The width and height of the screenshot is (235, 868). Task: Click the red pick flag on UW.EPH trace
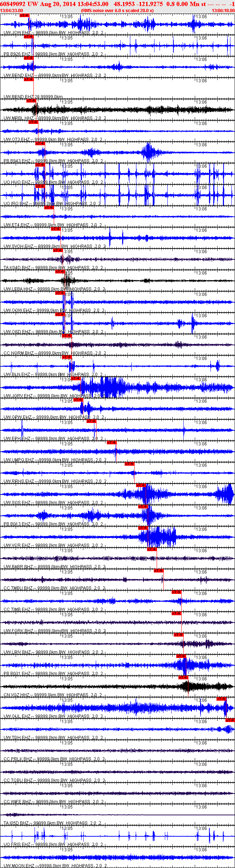pos(92,421)
